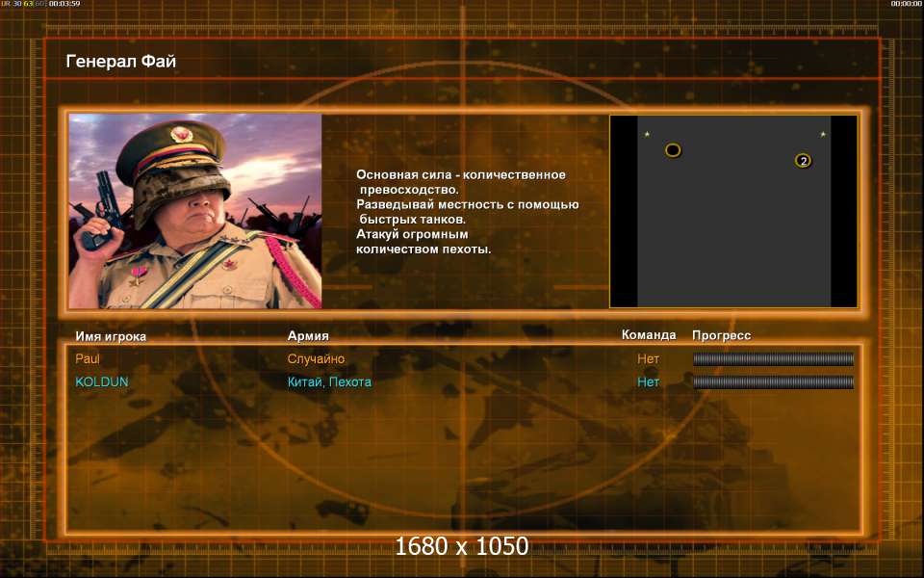
Task: Click the loading progress bar in Paul's row
Action: click(x=773, y=359)
